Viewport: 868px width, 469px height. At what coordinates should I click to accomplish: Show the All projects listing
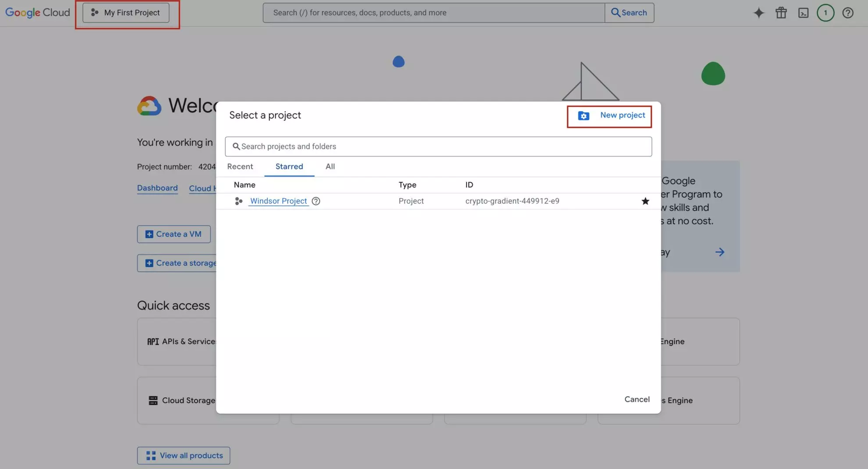pyautogui.click(x=330, y=167)
